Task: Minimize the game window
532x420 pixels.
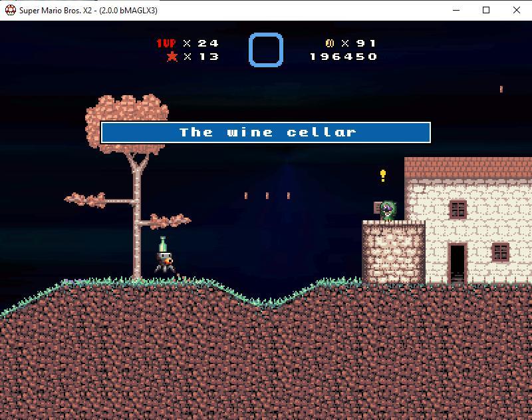Action: pos(456,10)
